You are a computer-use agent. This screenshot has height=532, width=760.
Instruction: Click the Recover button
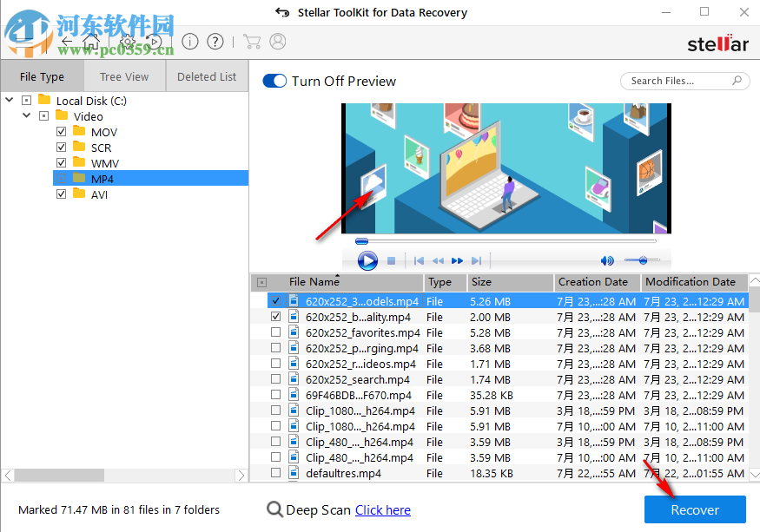pyautogui.click(x=694, y=509)
